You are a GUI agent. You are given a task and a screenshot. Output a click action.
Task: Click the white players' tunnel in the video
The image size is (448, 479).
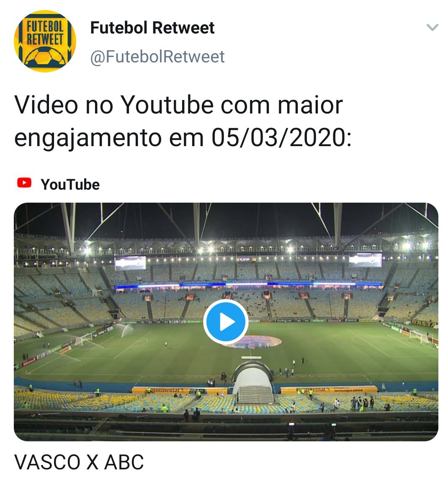click(x=252, y=382)
